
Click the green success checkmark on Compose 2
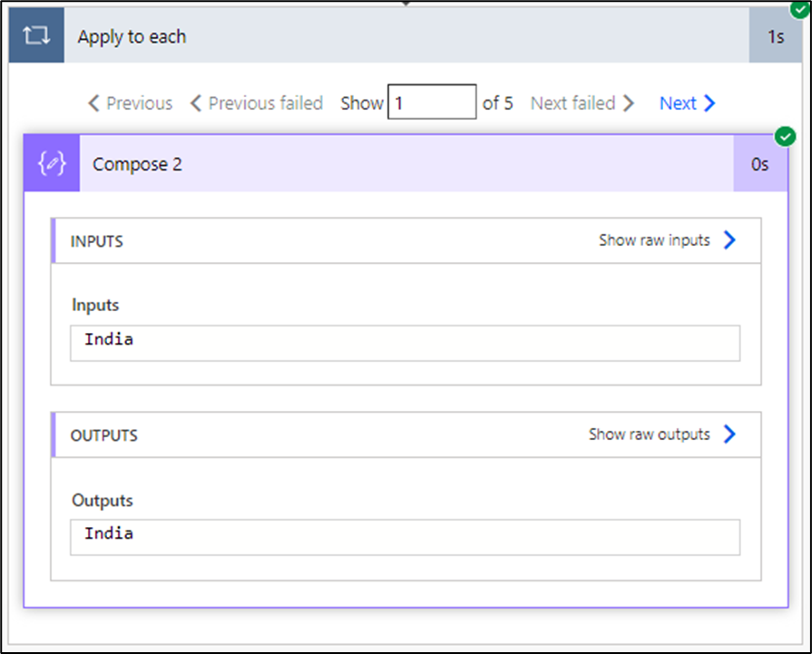[x=786, y=137]
